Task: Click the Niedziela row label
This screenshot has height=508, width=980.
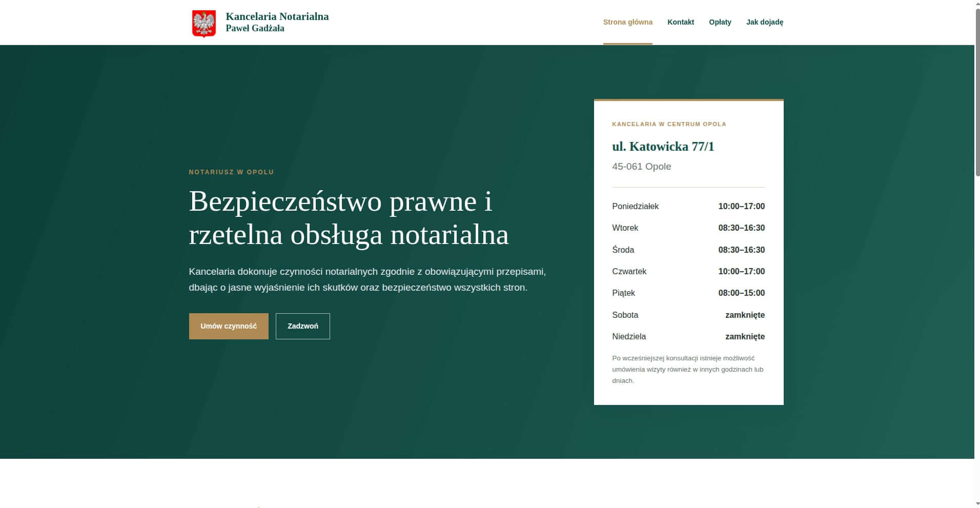Action: [629, 337]
